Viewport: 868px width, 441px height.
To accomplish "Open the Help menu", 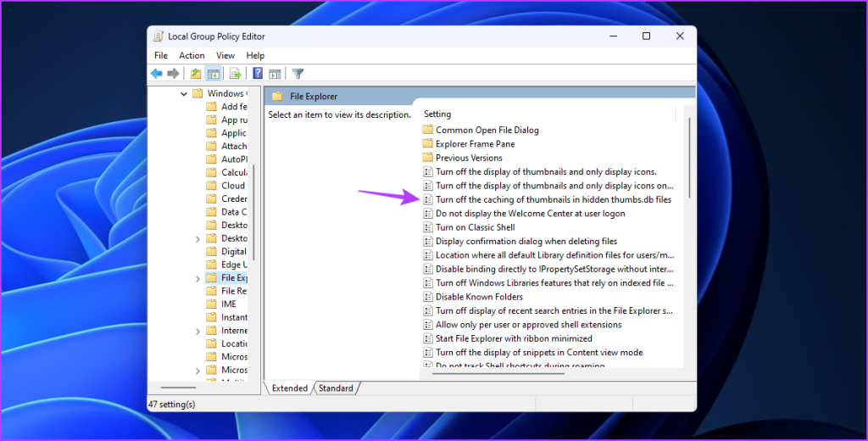I will (x=255, y=55).
